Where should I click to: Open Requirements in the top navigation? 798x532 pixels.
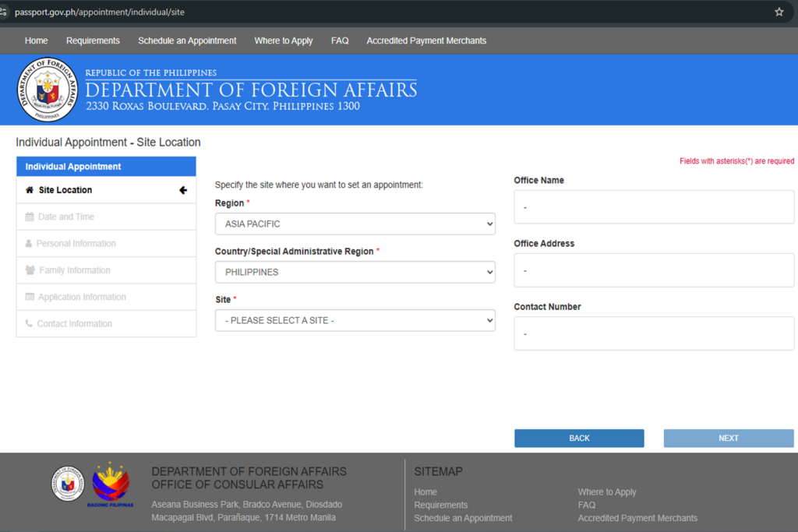[93, 41]
